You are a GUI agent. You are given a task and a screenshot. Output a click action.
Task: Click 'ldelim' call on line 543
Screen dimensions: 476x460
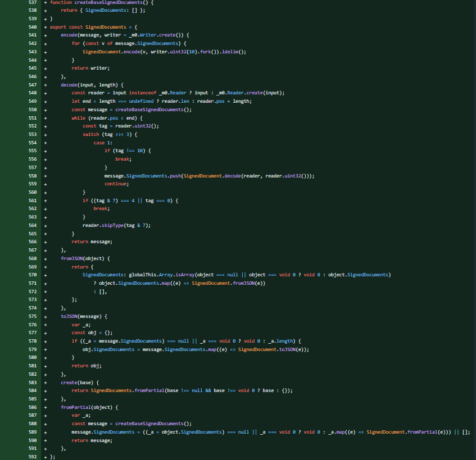coord(230,52)
